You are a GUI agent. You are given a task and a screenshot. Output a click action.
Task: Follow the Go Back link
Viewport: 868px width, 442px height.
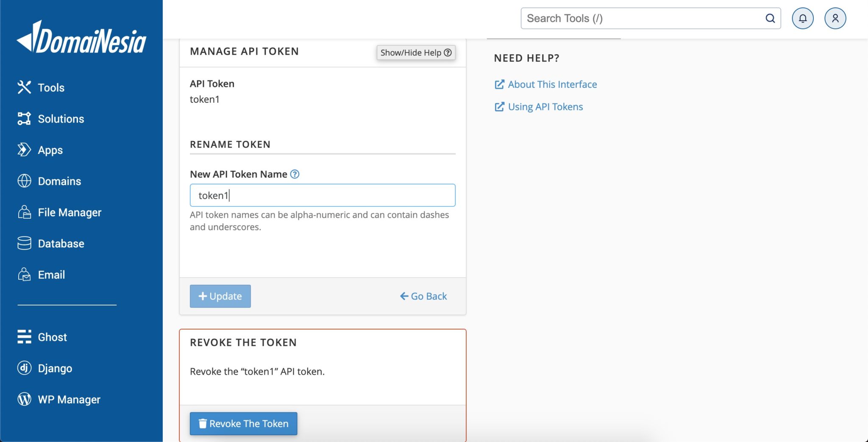[x=423, y=296]
